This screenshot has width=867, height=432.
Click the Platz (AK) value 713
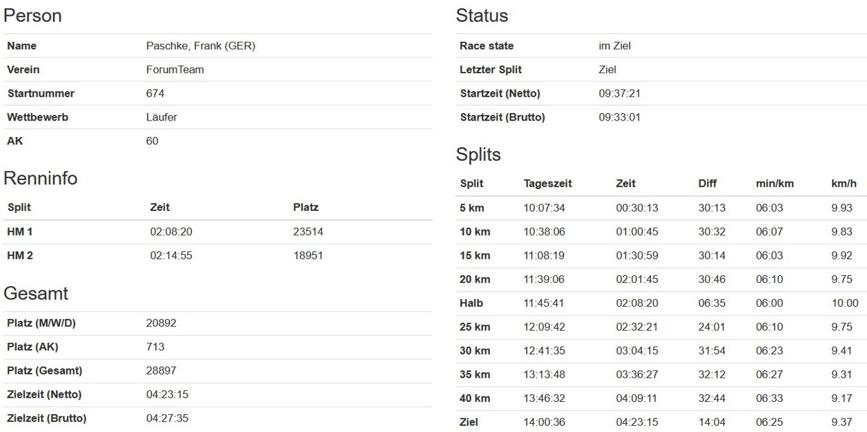coord(155,347)
